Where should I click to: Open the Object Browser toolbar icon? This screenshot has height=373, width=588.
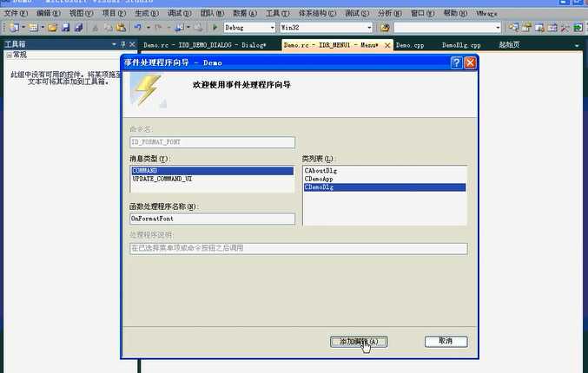click(539, 28)
